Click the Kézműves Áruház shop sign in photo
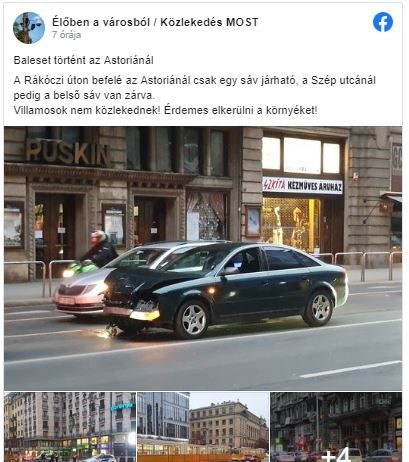The image size is (409, 462). point(303,185)
